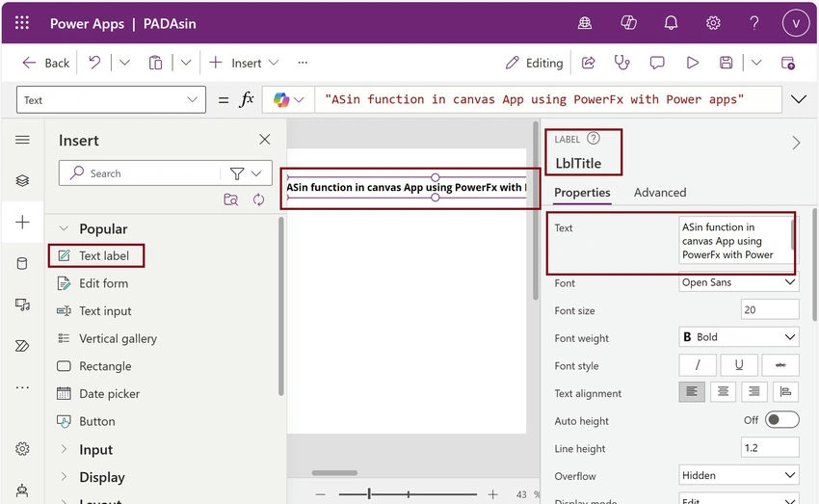Select left text alignment

tap(692, 391)
